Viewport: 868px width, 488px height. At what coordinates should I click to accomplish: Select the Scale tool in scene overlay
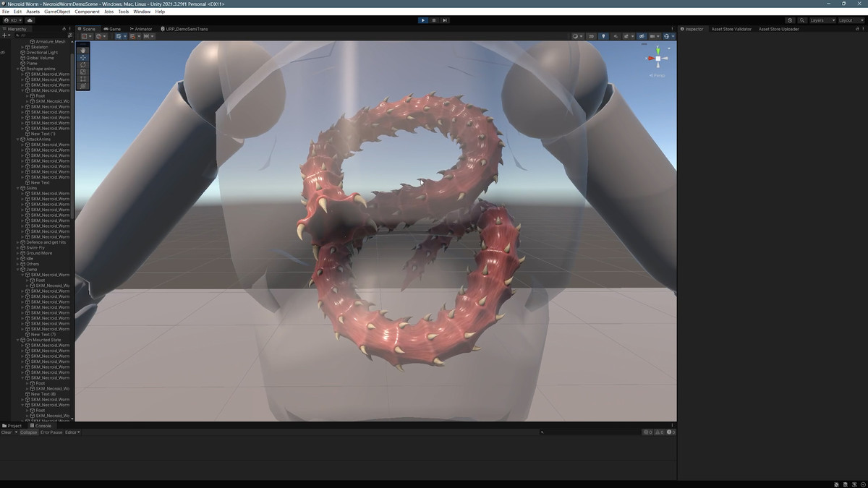(x=83, y=72)
